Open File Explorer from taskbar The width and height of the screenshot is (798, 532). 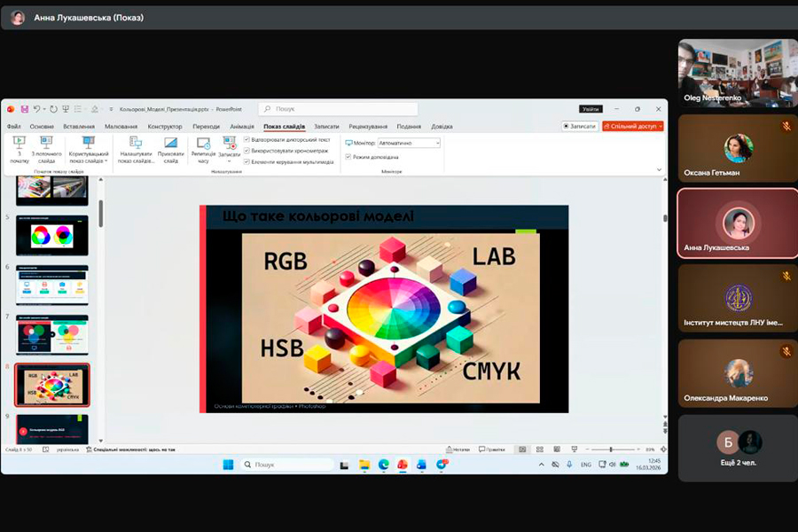tap(364, 465)
